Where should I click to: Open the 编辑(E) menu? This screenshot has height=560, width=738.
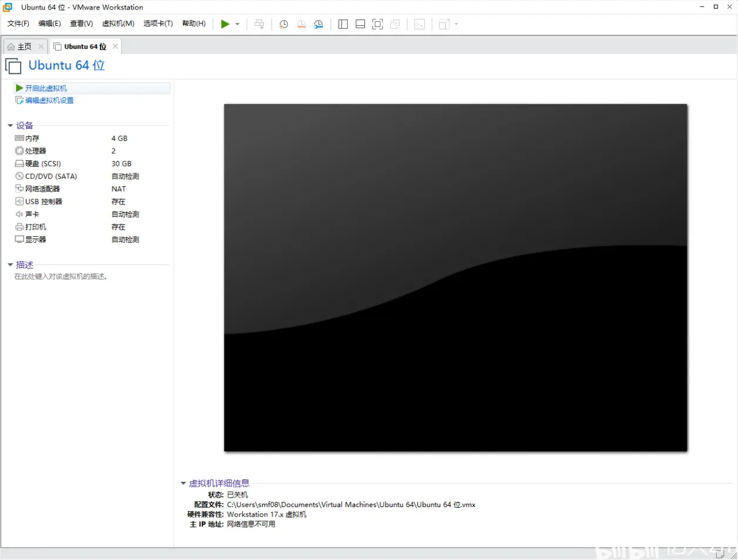49,24
